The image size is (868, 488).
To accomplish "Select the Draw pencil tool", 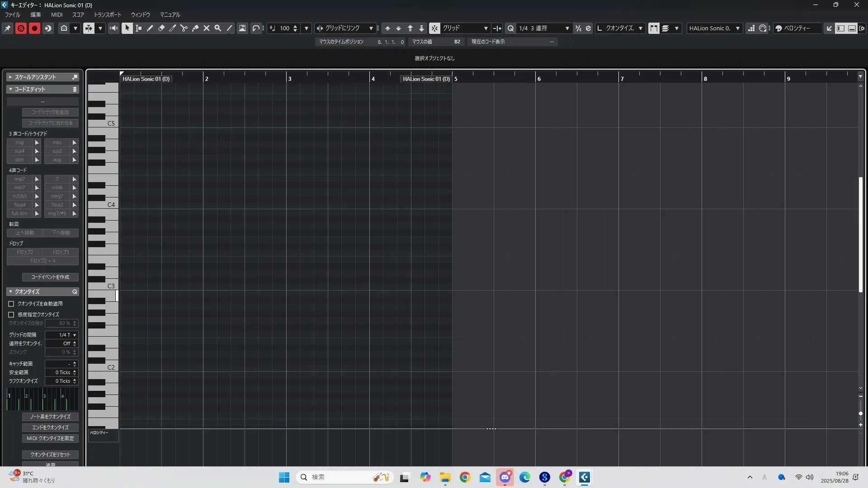I will (150, 28).
